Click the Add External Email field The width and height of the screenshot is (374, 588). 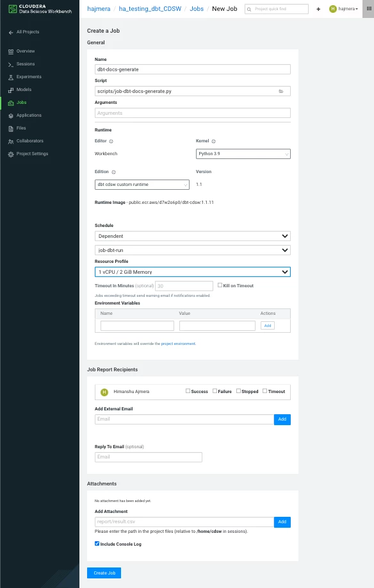tap(184, 419)
